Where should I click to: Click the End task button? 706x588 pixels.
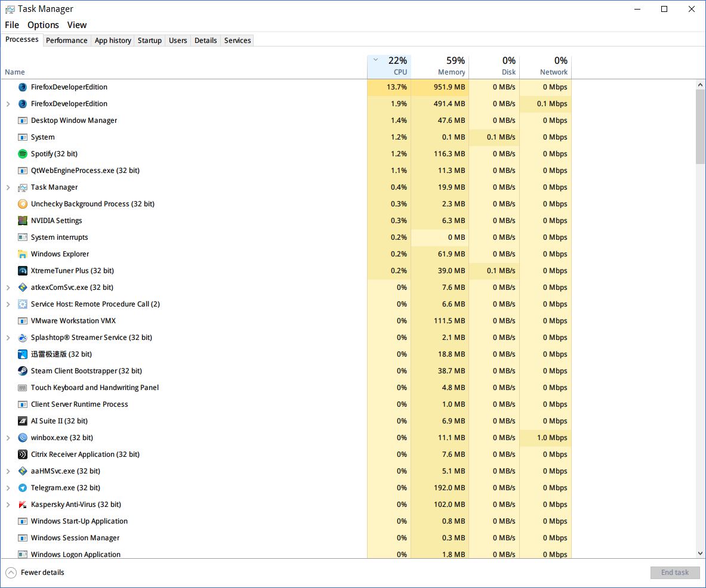point(674,572)
